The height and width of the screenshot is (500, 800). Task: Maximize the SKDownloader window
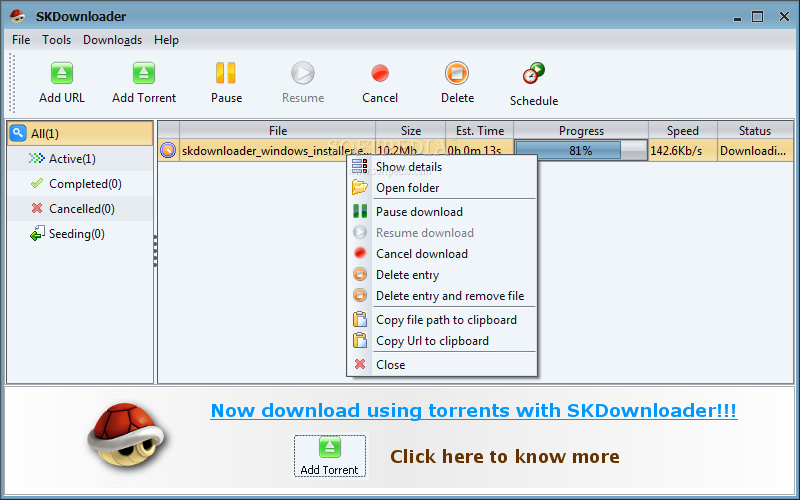(758, 17)
